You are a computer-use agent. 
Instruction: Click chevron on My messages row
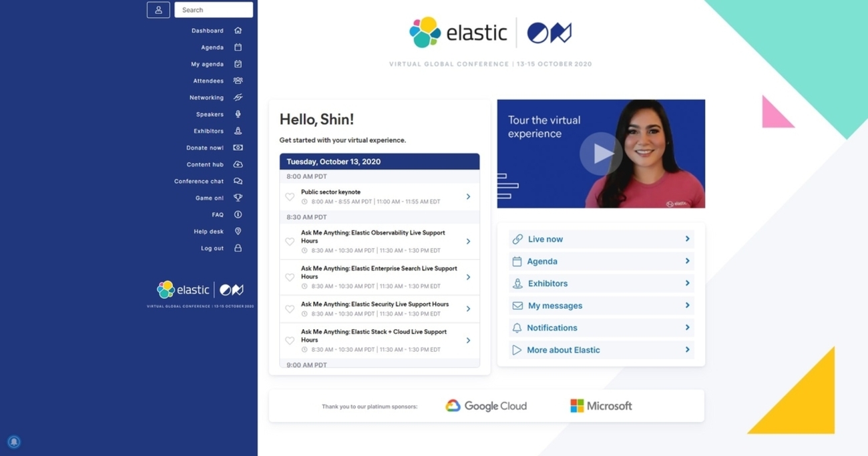coord(687,305)
